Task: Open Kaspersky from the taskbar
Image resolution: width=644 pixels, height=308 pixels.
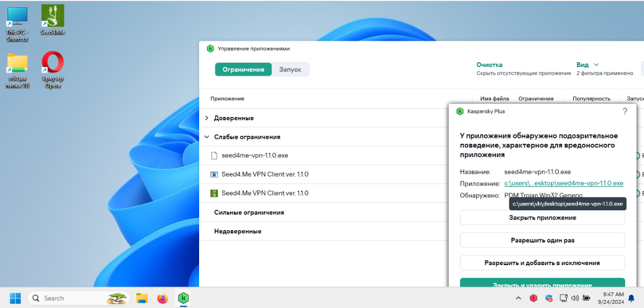Action: [184, 298]
